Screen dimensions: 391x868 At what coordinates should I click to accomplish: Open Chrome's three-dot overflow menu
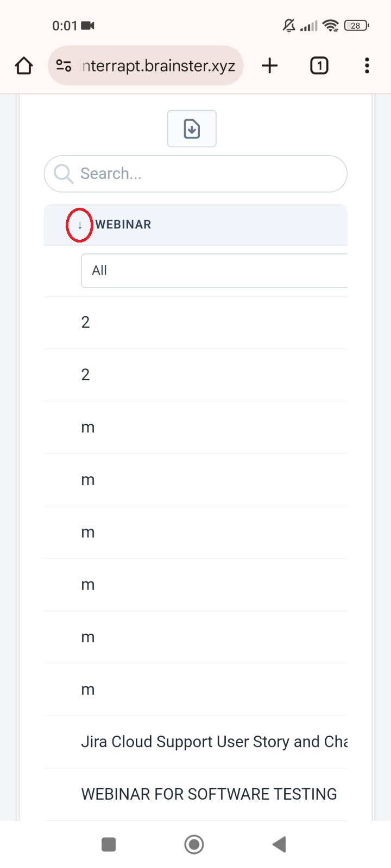pyautogui.click(x=367, y=66)
